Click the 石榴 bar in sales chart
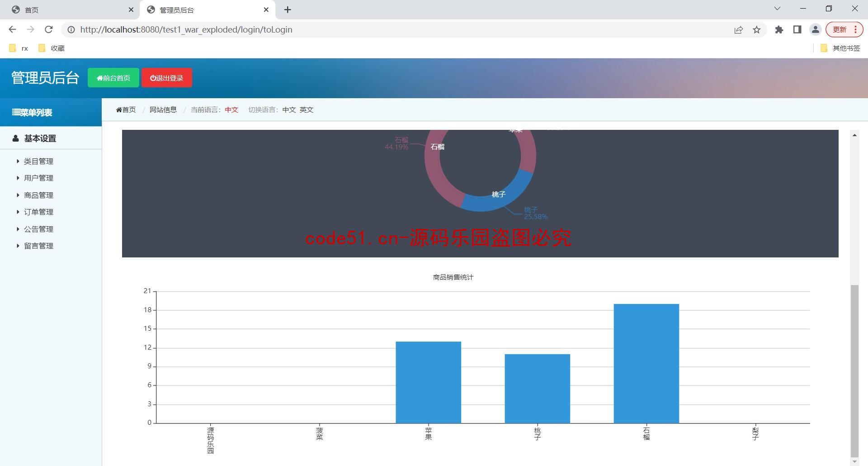868x466 pixels. (646, 364)
